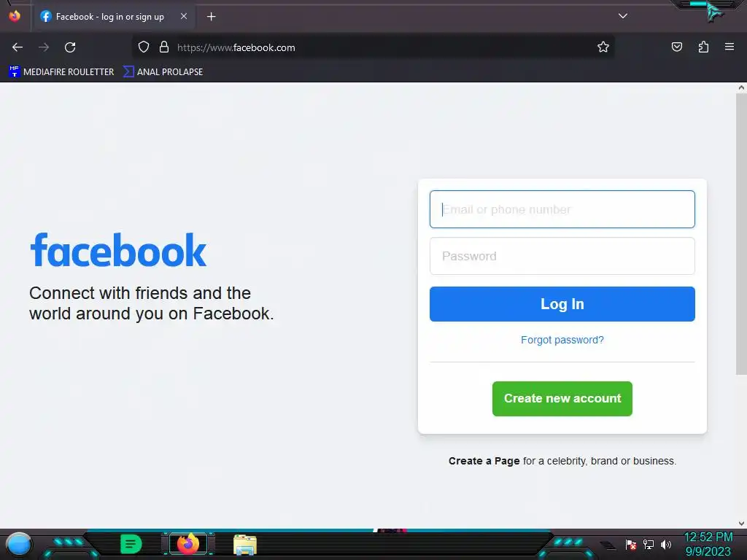This screenshot has height=560, width=747.
Task: Click the scrollbar up arrow
Action: 741,87
